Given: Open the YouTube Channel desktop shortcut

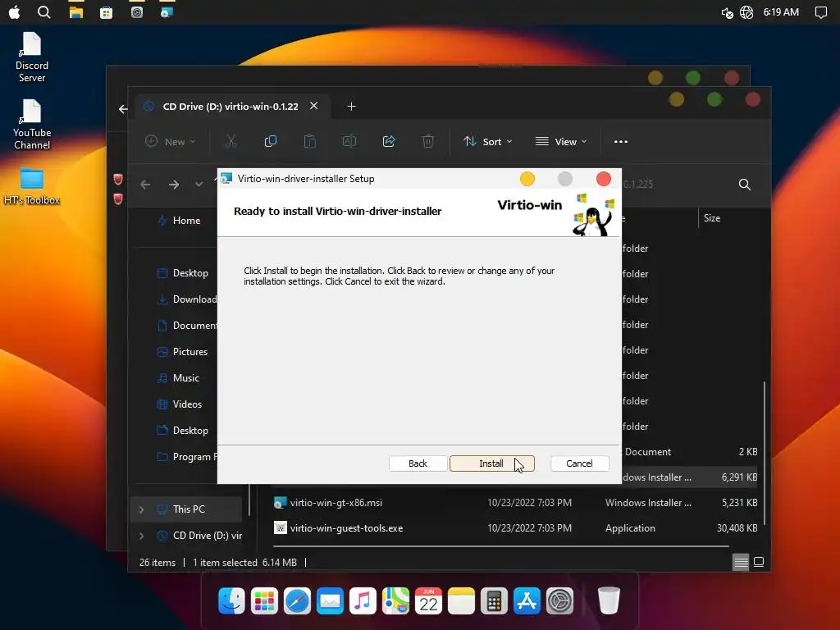Looking at the screenshot, I should (32, 125).
